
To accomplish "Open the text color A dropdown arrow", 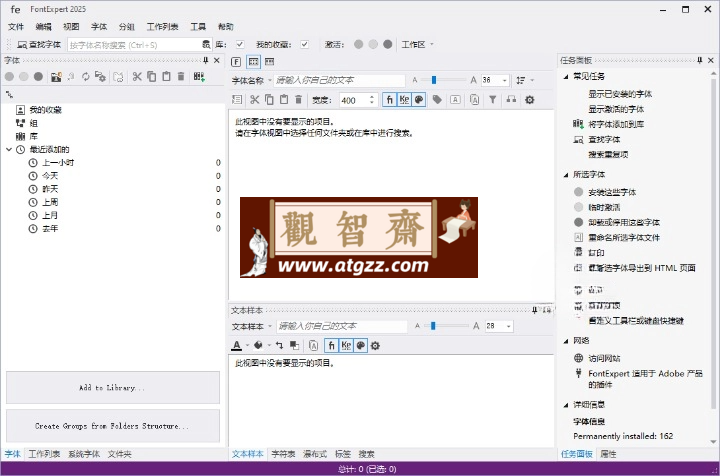I will 248,346.
